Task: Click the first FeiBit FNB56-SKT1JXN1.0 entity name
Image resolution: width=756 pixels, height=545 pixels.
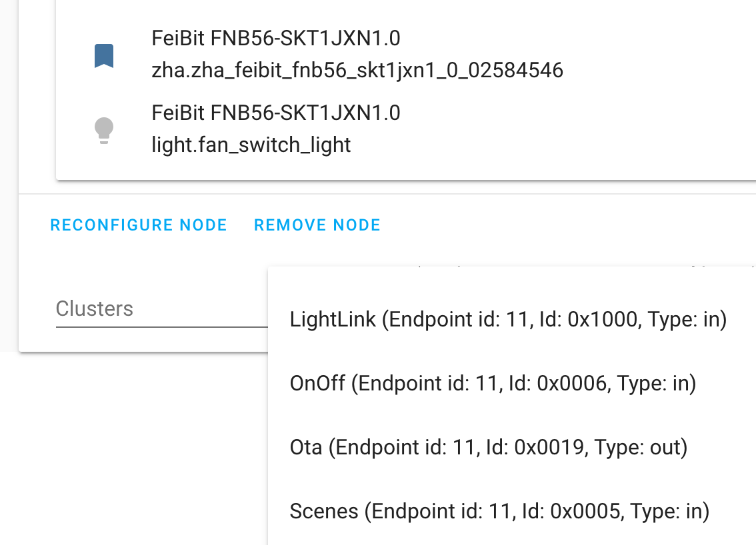Action: point(277,38)
